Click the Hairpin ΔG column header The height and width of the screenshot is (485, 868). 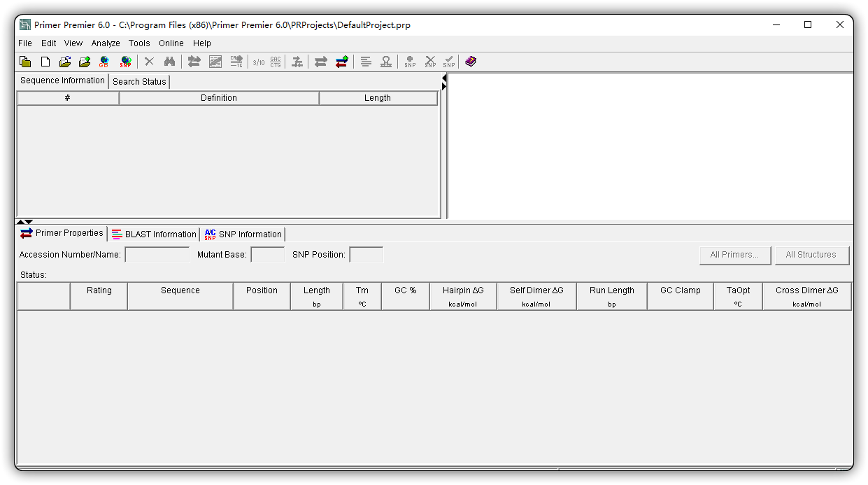click(463, 296)
